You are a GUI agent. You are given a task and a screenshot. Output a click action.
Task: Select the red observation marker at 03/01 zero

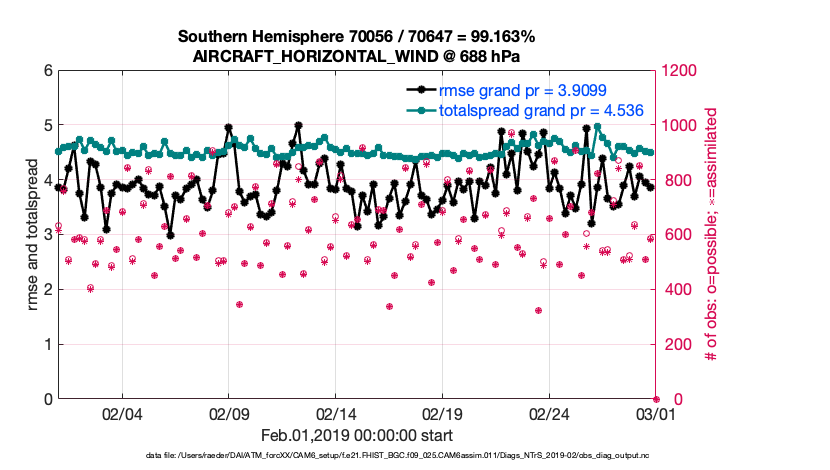[x=656, y=399]
